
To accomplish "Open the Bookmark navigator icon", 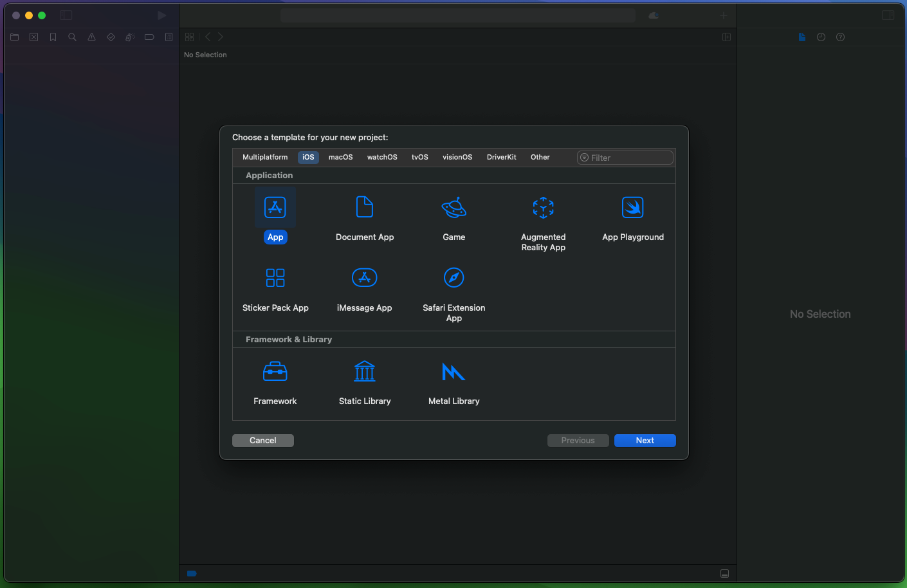I will point(53,37).
